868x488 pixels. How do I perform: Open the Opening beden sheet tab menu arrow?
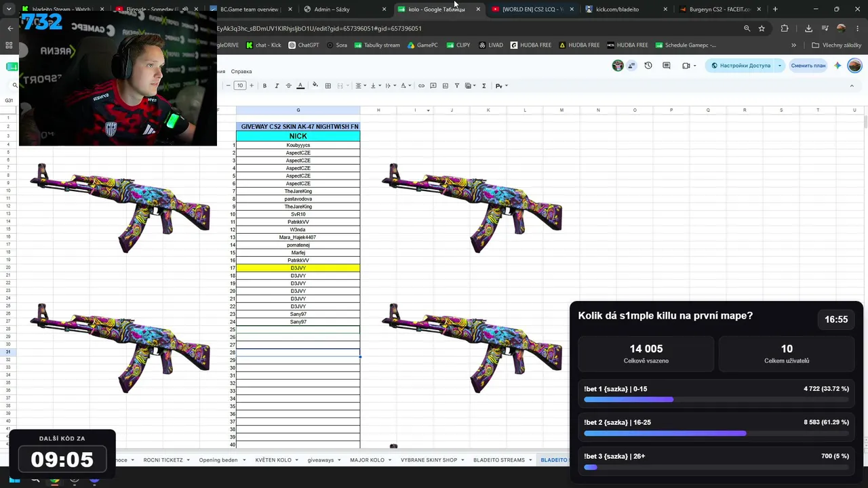(x=243, y=460)
